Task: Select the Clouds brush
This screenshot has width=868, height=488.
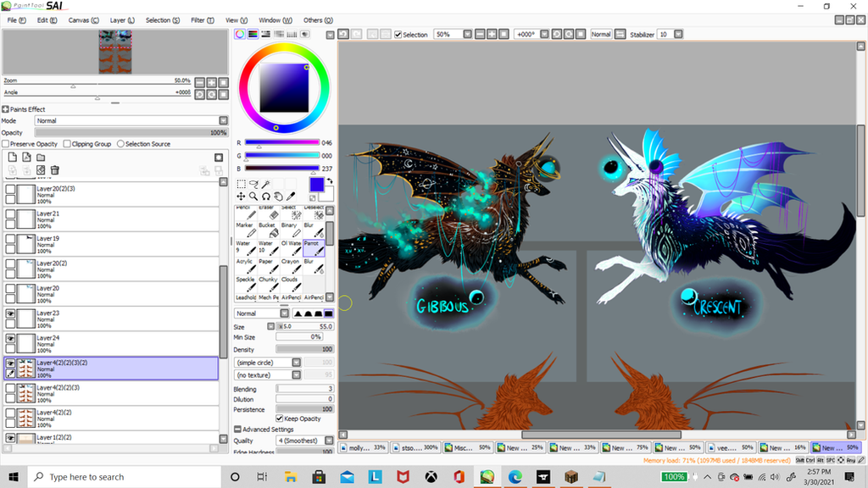Action: 291,284
